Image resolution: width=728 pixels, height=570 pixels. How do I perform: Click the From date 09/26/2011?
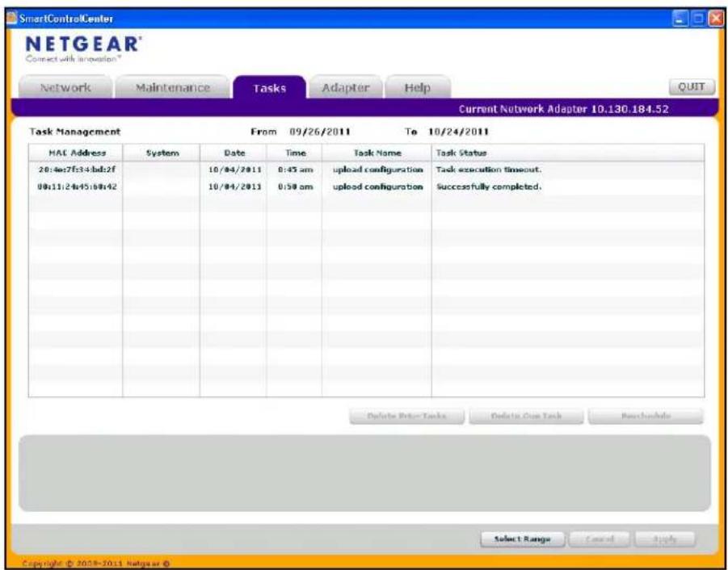320,132
